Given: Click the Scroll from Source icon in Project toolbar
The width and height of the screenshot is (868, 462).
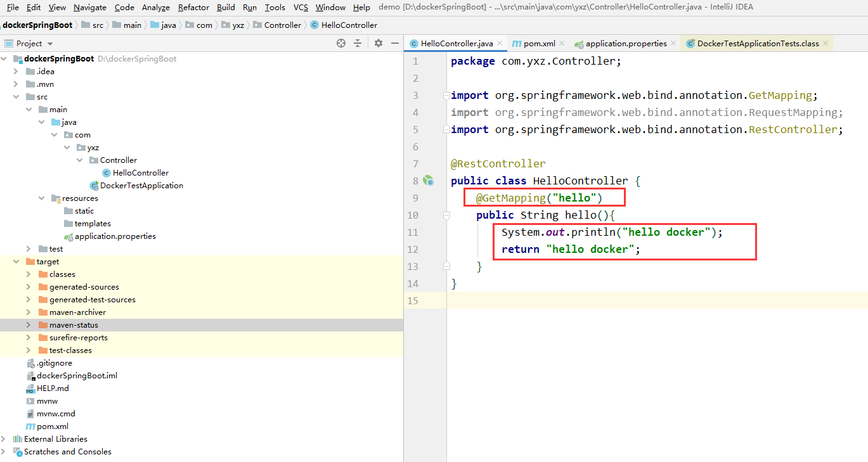Looking at the screenshot, I should coord(341,43).
